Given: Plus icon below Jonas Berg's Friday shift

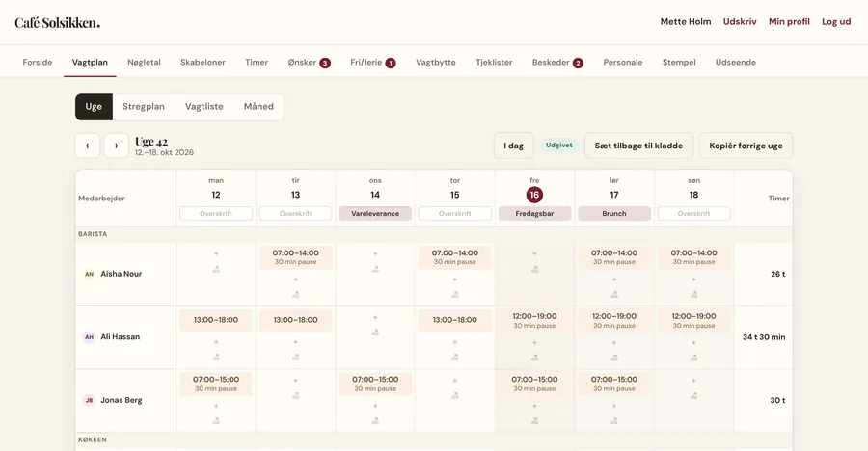Looking at the screenshot, I should (534, 406).
